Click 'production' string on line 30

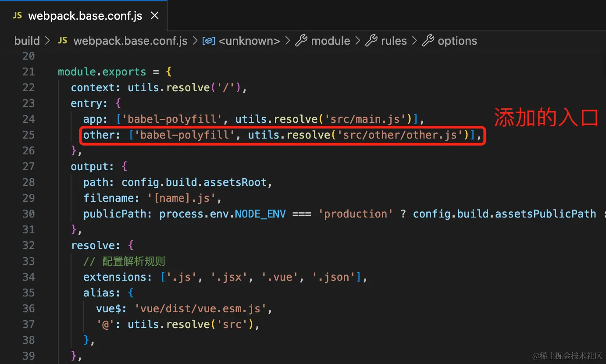[x=356, y=214]
